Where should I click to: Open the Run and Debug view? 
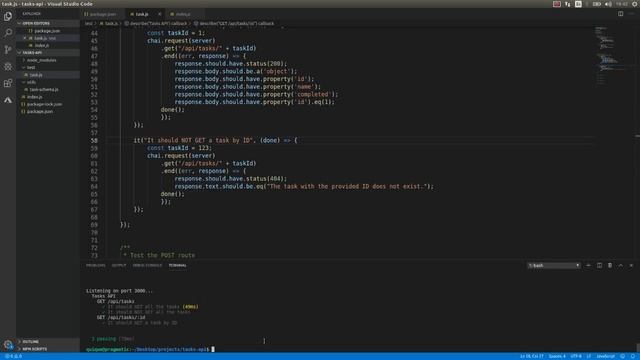(x=8, y=66)
